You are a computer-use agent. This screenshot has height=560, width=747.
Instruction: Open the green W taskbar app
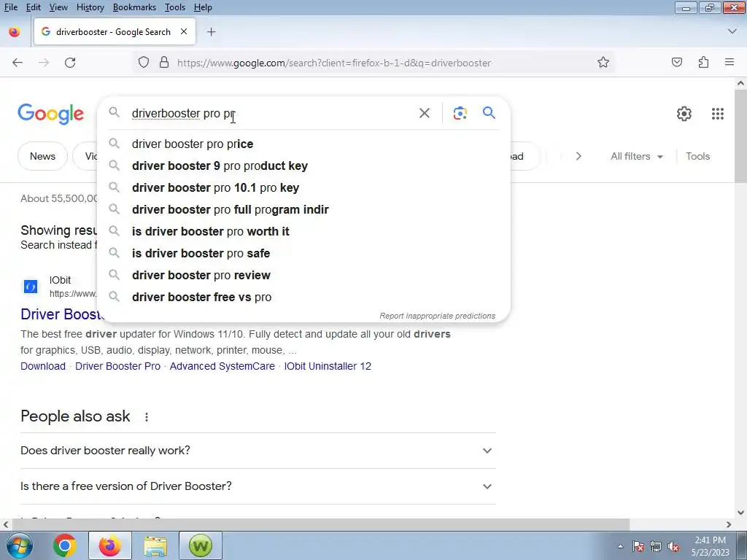pyautogui.click(x=201, y=545)
